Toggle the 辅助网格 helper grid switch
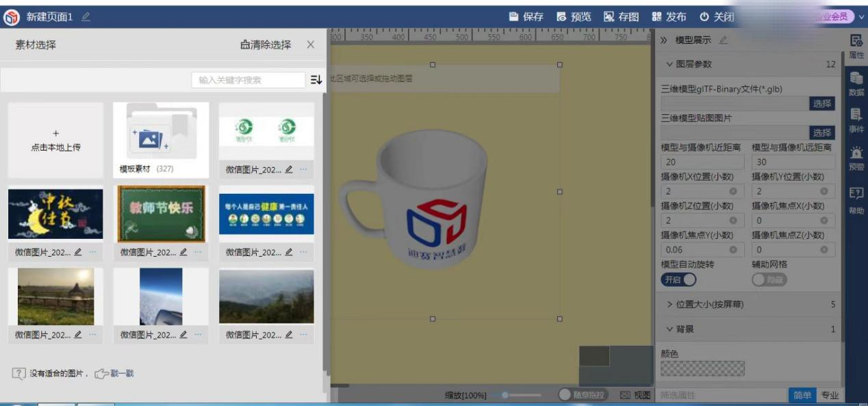 coord(769,279)
